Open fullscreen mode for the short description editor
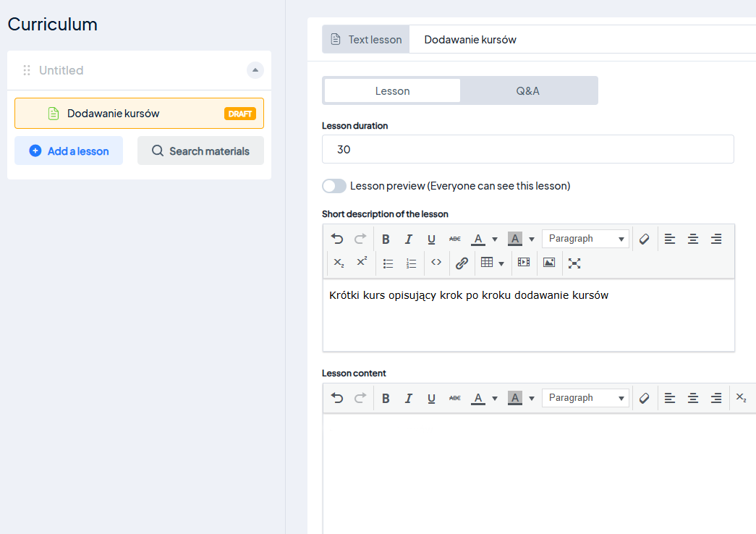The image size is (756, 534). click(x=574, y=263)
